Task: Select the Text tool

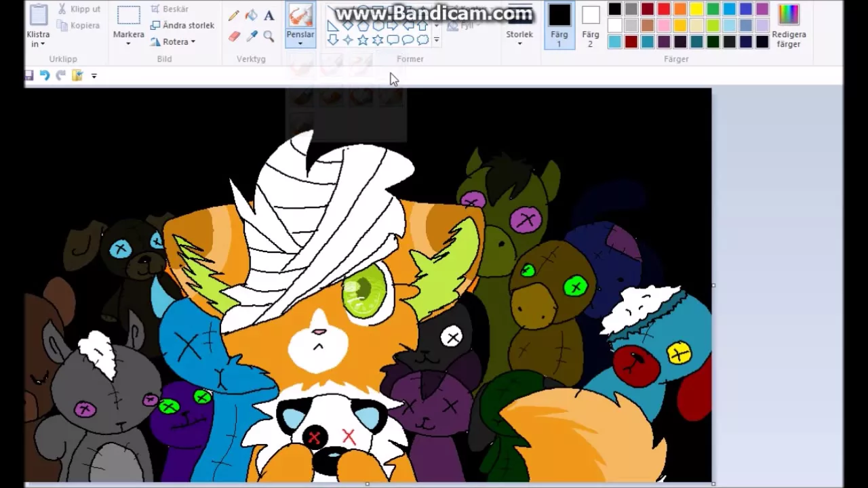Action: [x=269, y=16]
